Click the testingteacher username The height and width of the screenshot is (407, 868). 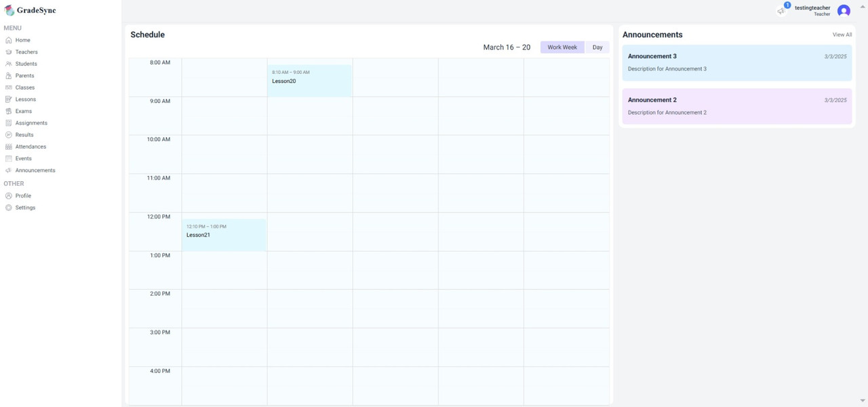812,7
